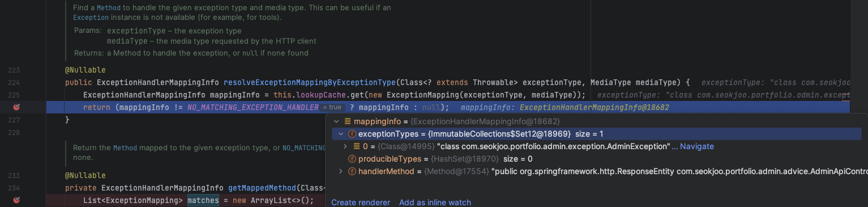This screenshot has width=868, height=207.
Task: Collapse the exceptionTypes node
Action: [x=341, y=134]
